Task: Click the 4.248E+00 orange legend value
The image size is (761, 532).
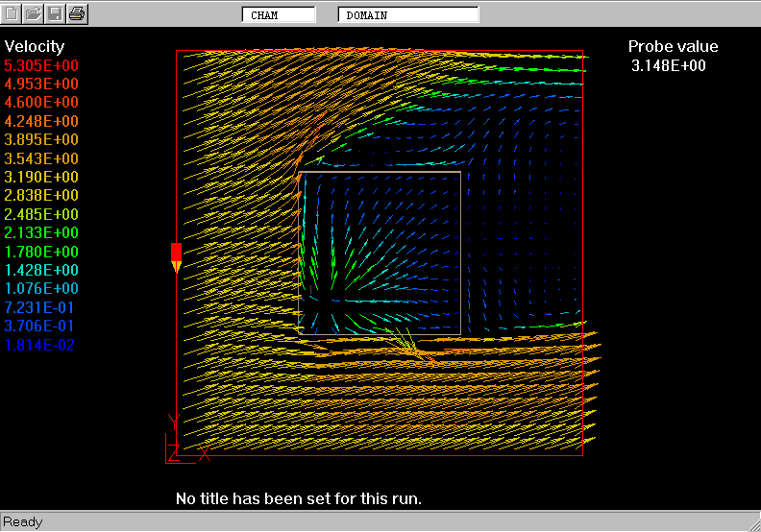Action: click(x=42, y=121)
